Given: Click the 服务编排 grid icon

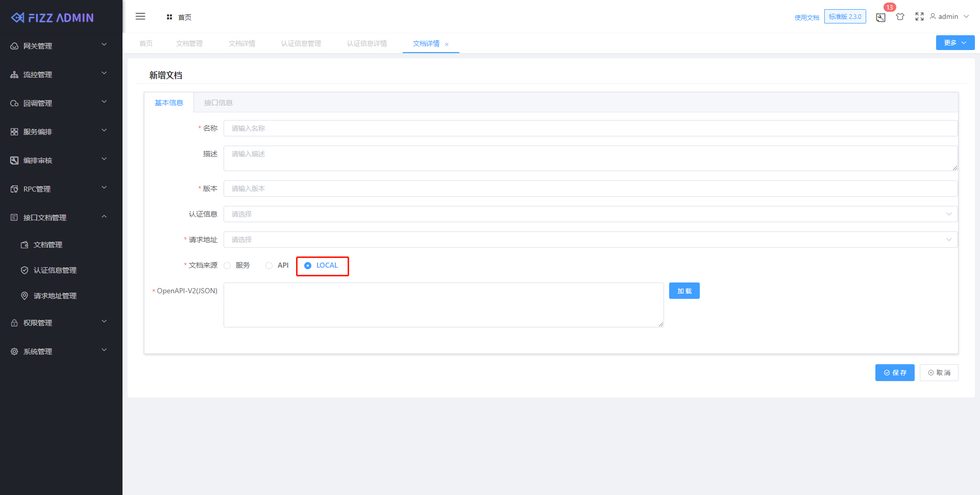Looking at the screenshot, I should [x=14, y=131].
